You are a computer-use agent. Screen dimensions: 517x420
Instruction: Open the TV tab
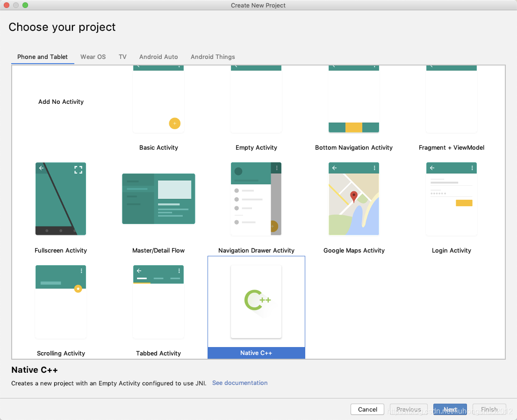[122, 57]
